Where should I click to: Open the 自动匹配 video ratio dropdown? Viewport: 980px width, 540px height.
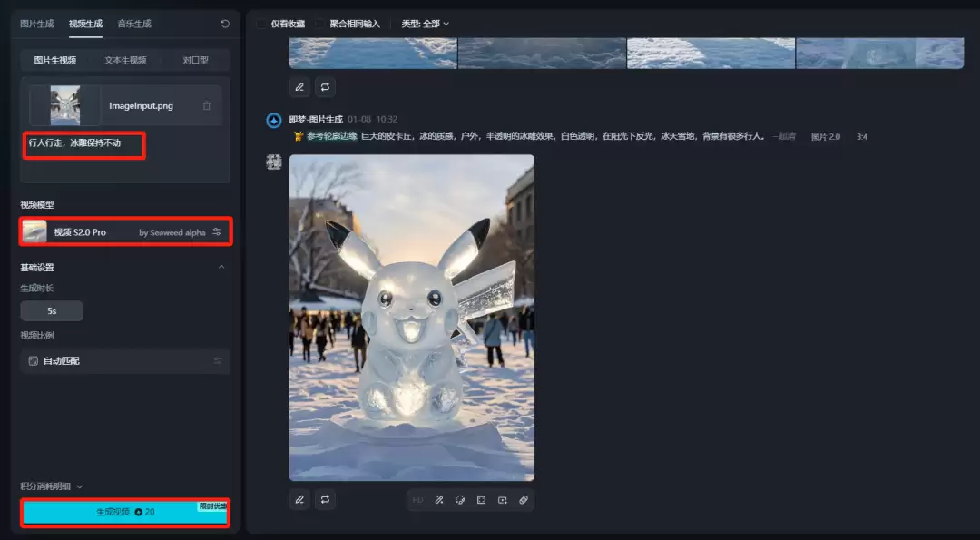click(125, 360)
